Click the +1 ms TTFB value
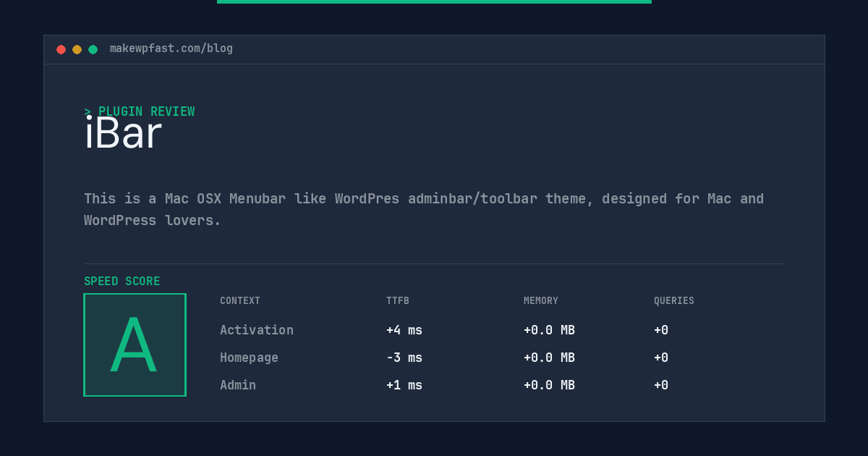Viewport: 868px width, 456px height. tap(404, 385)
